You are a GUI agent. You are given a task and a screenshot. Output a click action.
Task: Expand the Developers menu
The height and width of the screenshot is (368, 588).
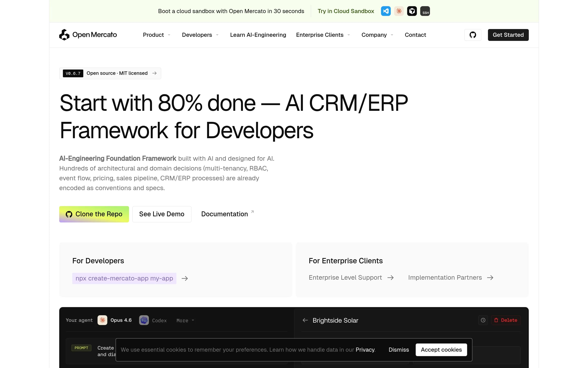click(x=200, y=35)
